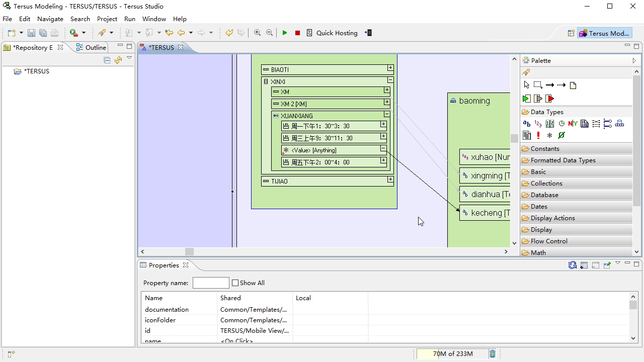Select the Note page tool in Palette
This screenshot has height=362, width=644.
(x=573, y=85)
